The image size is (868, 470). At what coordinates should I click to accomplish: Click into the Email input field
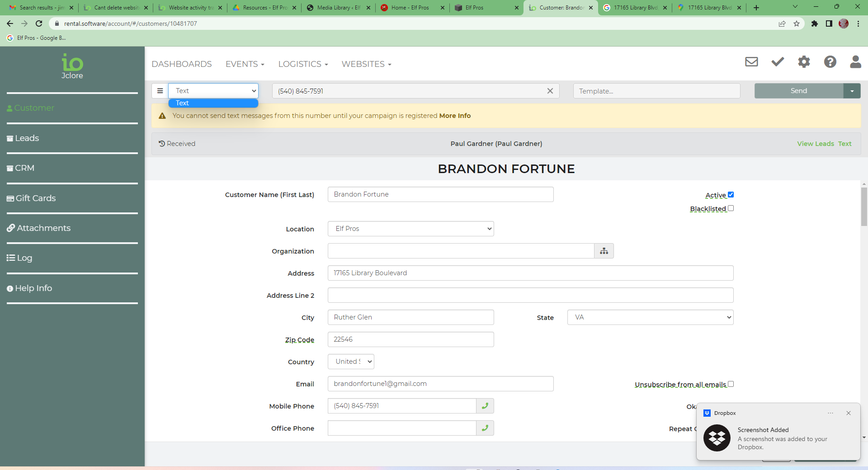pos(440,384)
